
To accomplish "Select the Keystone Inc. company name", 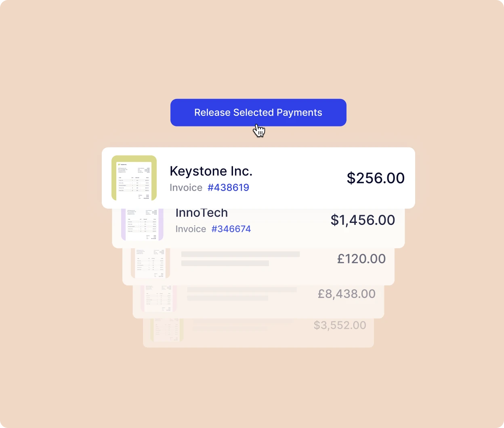I will pyautogui.click(x=211, y=171).
